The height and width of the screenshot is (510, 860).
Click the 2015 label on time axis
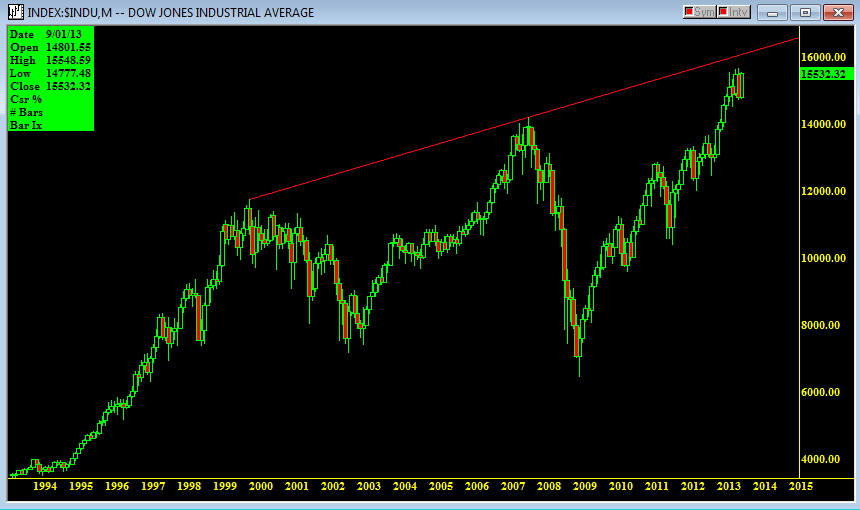800,486
